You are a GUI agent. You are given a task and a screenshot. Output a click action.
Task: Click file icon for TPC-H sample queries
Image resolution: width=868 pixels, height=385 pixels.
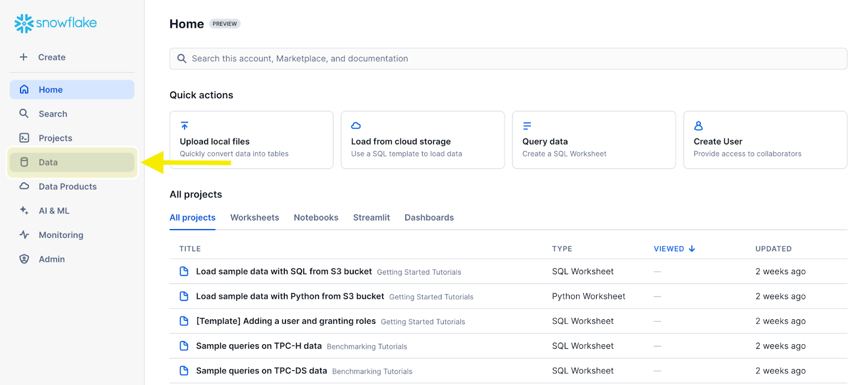click(x=184, y=346)
